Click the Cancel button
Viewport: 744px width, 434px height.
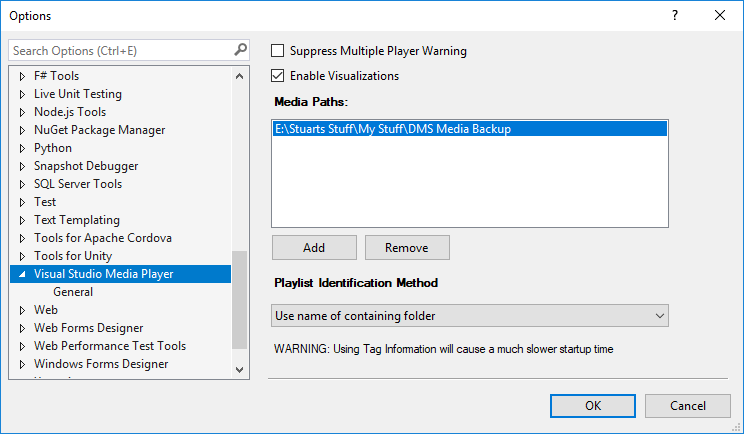pyautogui.click(x=688, y=406)
